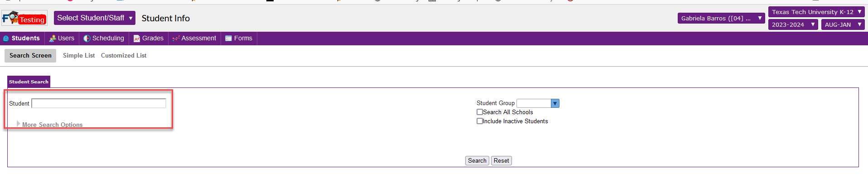Click into the Student name input field
Screen dimensions: 868x179
click(x=99, y=103)
